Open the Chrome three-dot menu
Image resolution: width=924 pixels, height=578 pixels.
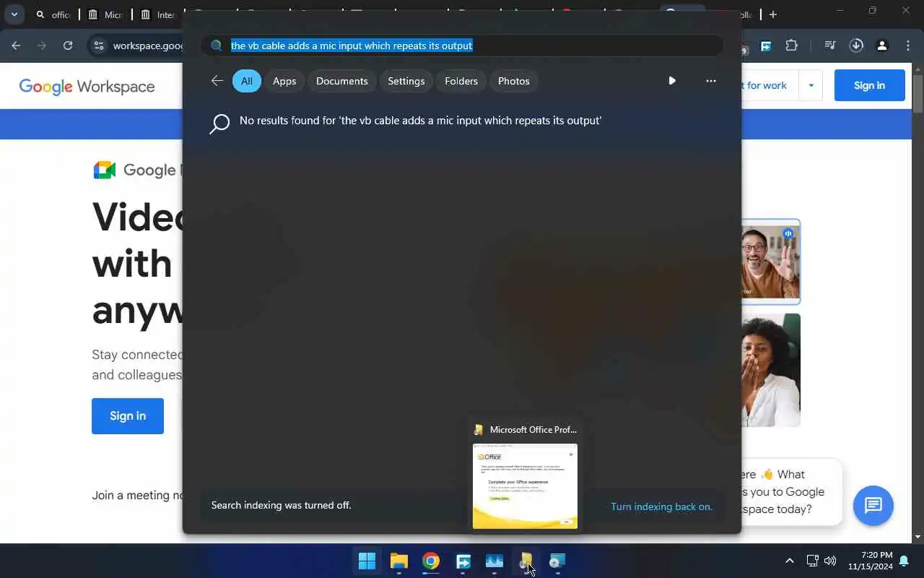coord(908,46)
